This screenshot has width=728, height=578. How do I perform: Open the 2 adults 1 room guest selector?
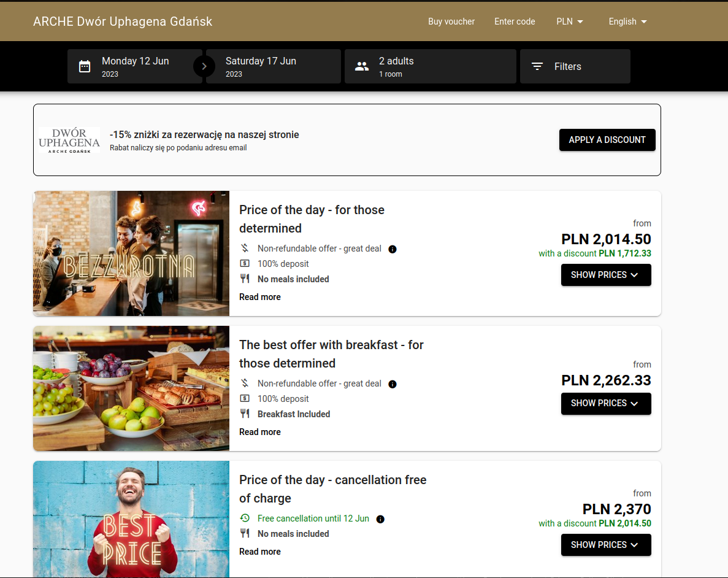[431, 66]
